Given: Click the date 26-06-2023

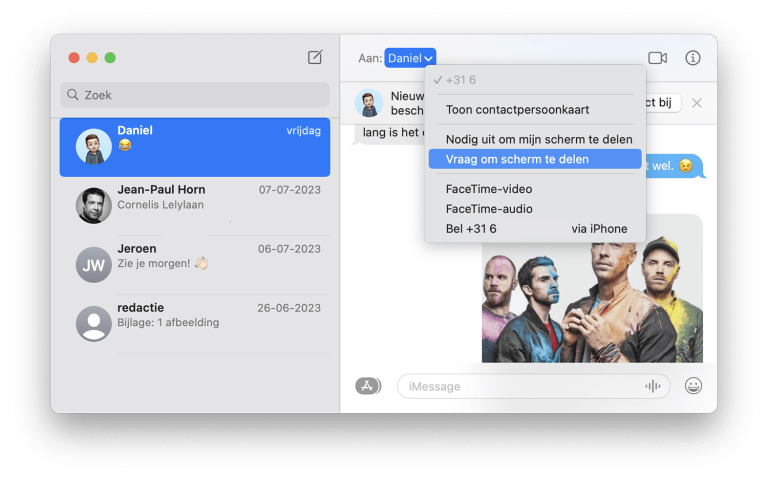Looking at the screenshot, I should point(289,308).
